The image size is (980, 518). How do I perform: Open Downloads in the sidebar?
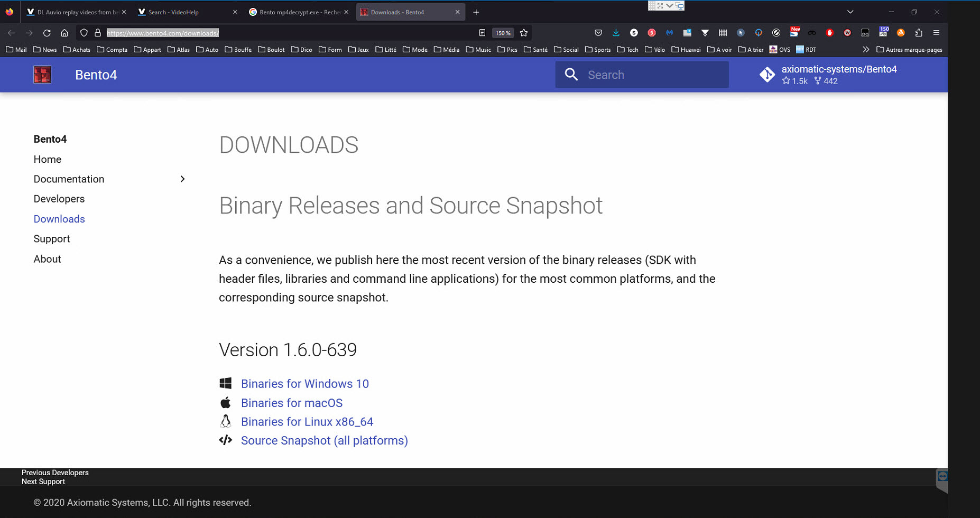59,219
